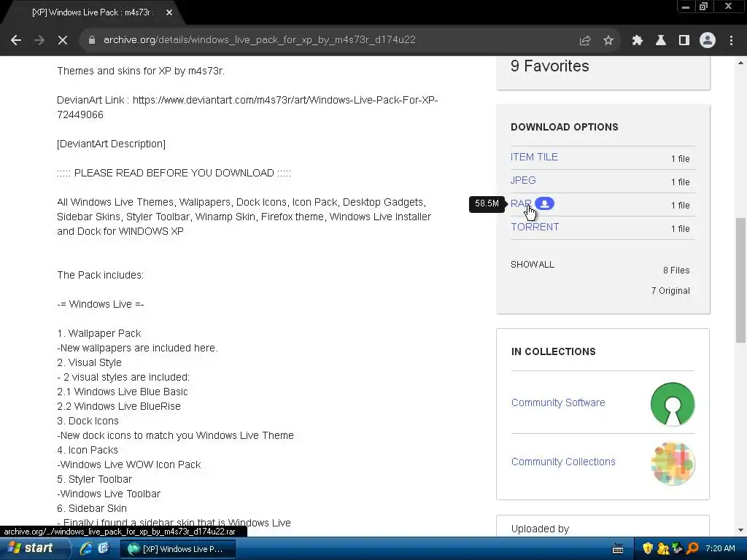
Task: Click the JPEG row's 1 file count
Action: [x=681, y=182]
